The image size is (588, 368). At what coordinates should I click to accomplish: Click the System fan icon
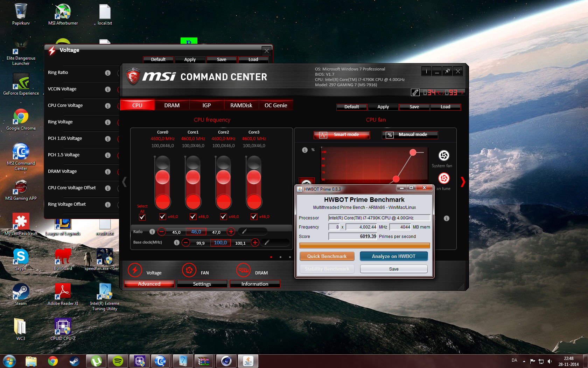click(x=444, y=155)
